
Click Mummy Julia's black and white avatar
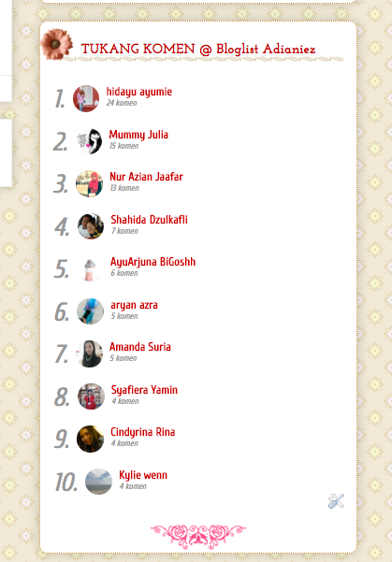pos(89,141)
